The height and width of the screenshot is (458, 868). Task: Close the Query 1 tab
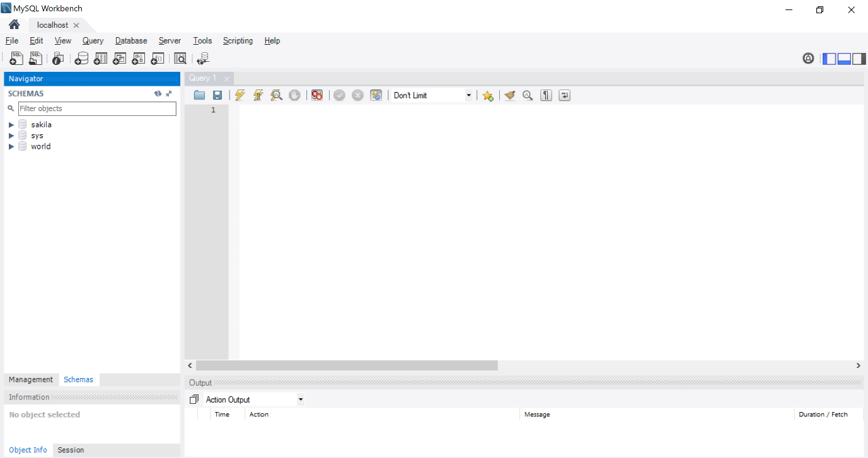pos(227,79)
